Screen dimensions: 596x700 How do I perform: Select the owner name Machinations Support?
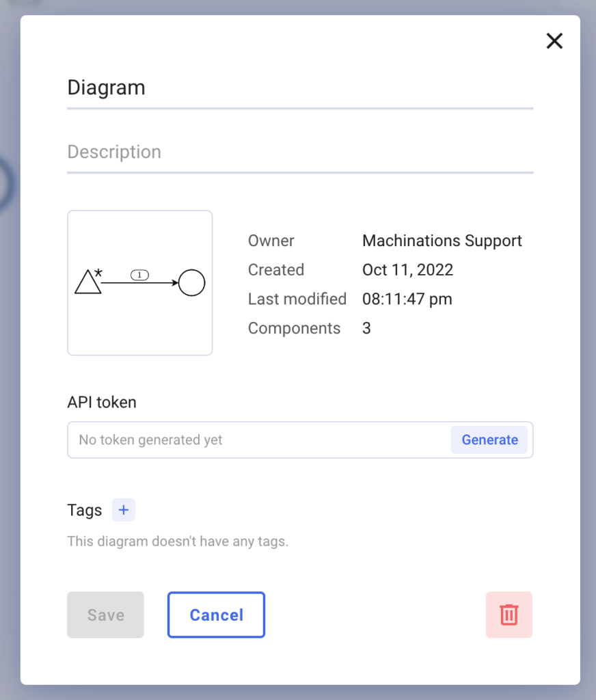pyautogui.click(x=442, y=241)
